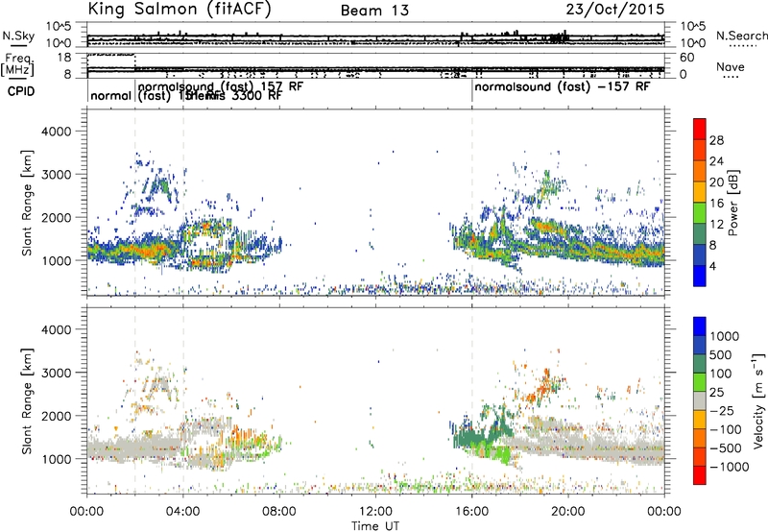Click the "2000" tick on the Velocity panel
Viewport: 768px width, 532px height.
pyautogui.click(x=56, y=416)
